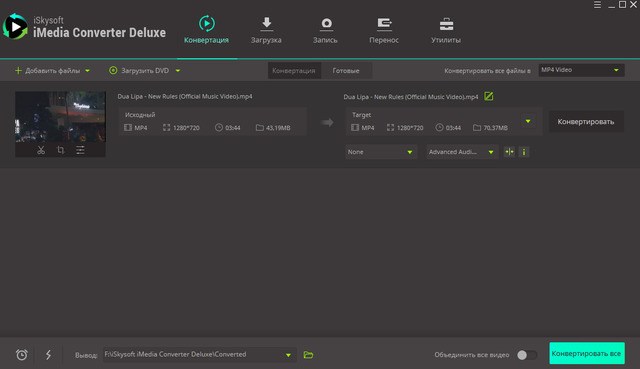
Task: Edit the output file name pencil icon
Action: pos(489,96)
